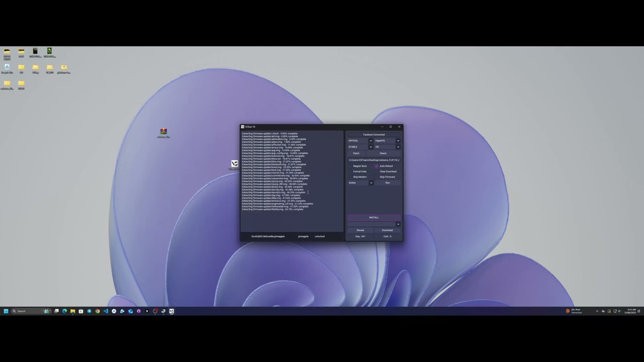
Task: Click the Download button
Action: click(387, 230)
